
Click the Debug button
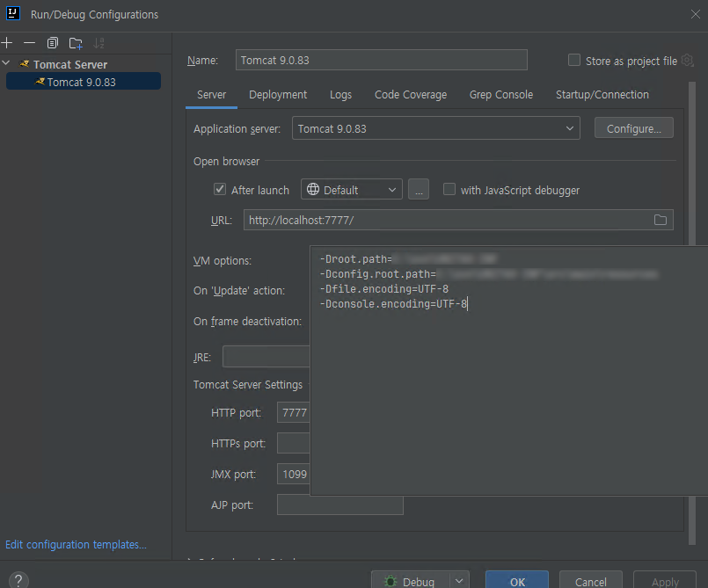411,581
